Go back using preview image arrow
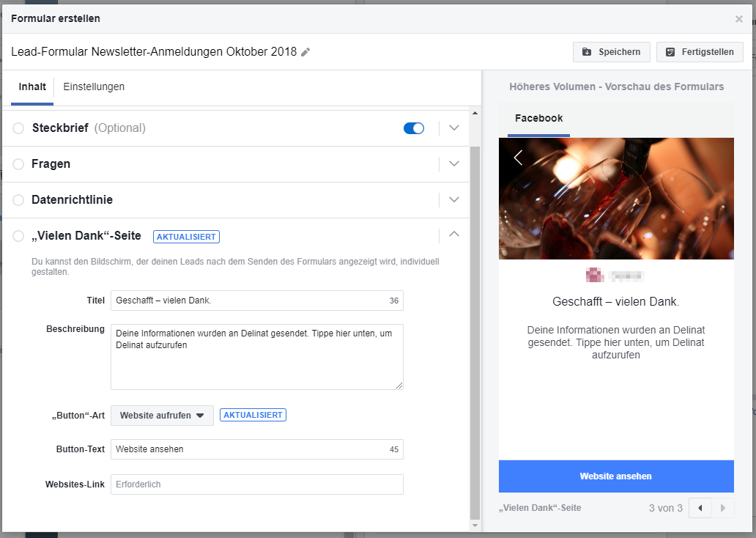The height and width of the screenshot is (538, 756). [519, 158]
